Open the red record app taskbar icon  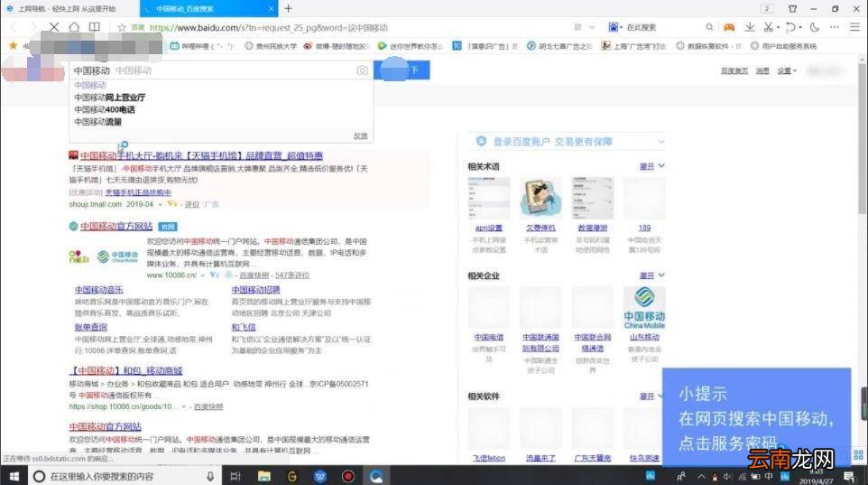pos(348,476)
